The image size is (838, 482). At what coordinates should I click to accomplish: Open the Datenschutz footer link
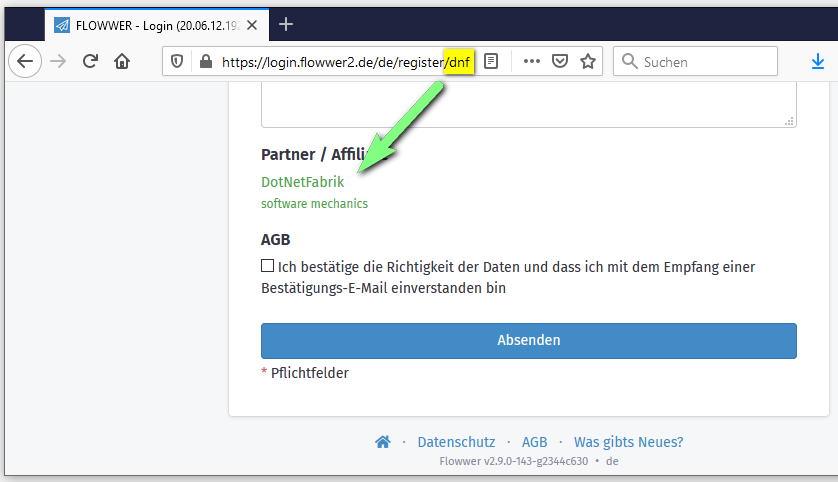tap(456, 442)
